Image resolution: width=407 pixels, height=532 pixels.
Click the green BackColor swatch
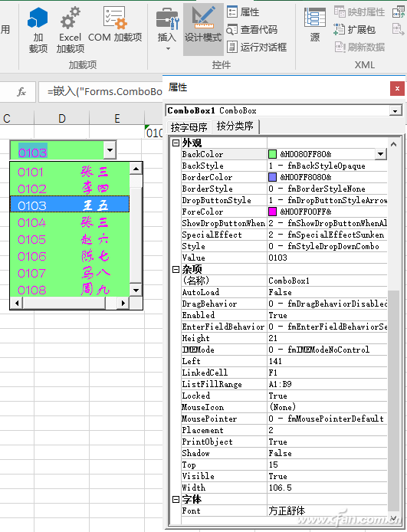272,154
